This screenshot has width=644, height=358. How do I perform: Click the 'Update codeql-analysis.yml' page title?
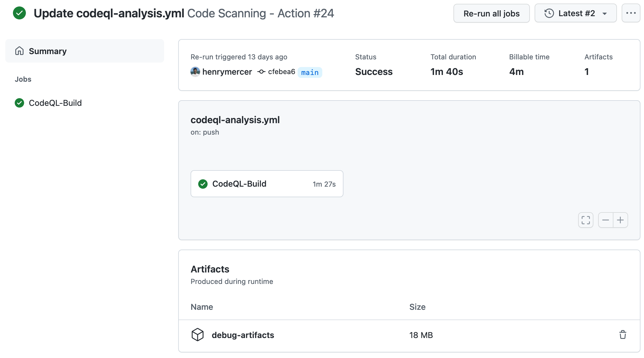pos(109,13)
